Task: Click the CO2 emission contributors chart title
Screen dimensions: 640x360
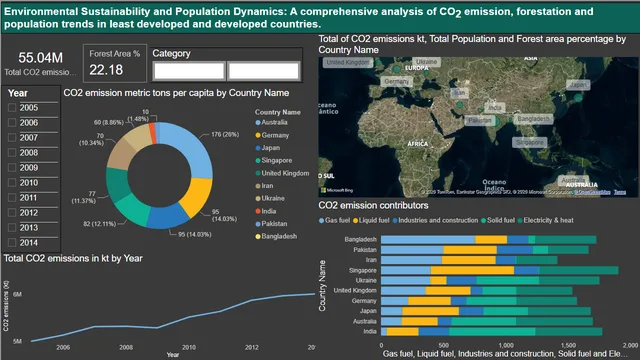Action: point(373,205)
